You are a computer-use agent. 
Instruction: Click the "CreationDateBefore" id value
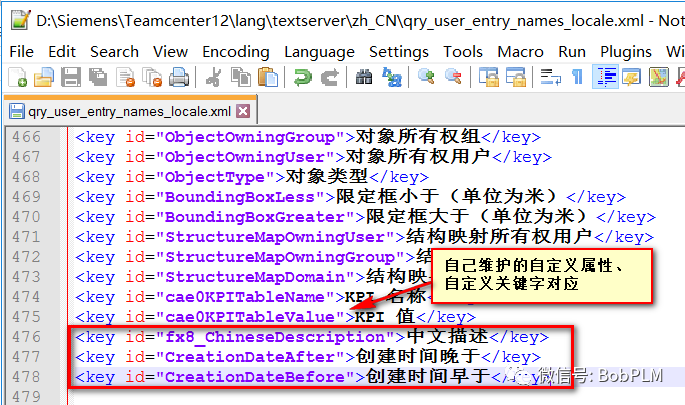pos(255,377)
